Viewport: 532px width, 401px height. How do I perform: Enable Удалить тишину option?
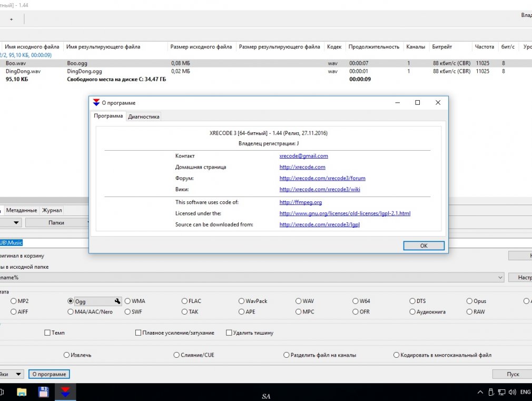pyautogui.click(x=229, y=332)
